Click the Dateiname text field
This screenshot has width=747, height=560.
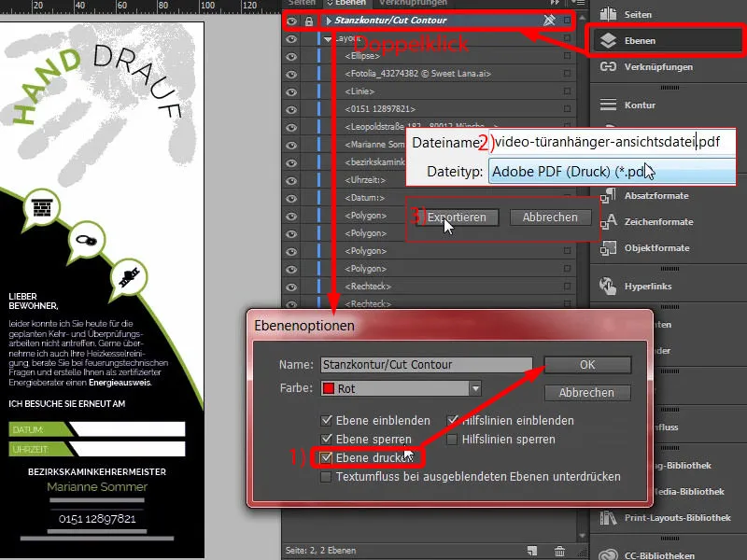click(613, 142)
